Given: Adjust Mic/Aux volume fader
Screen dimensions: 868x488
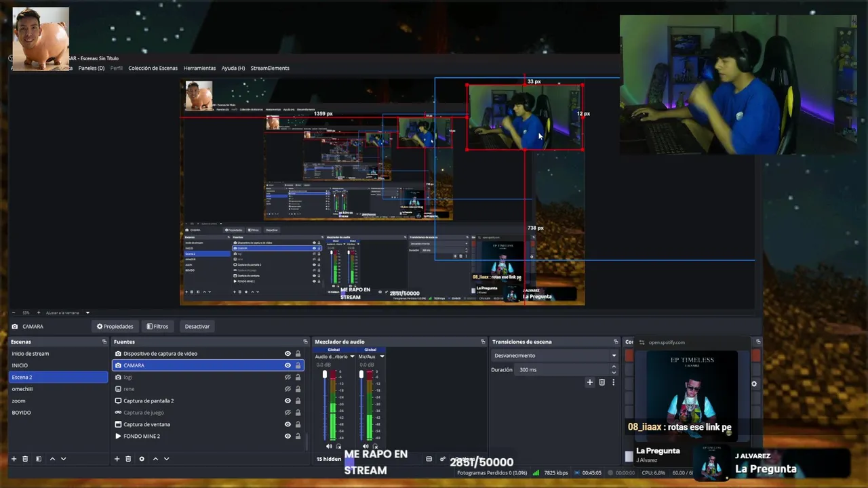Looking at the screenshot, I should pos(361,375).
